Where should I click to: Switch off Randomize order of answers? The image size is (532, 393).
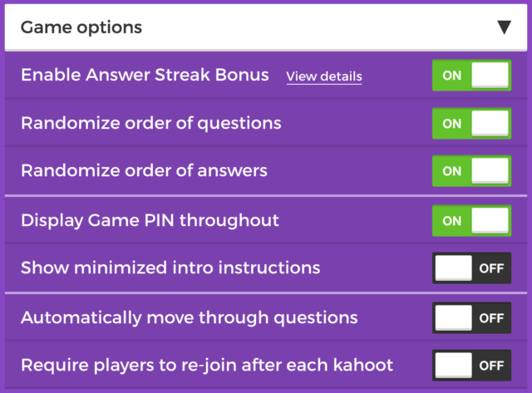pos(470,171)
